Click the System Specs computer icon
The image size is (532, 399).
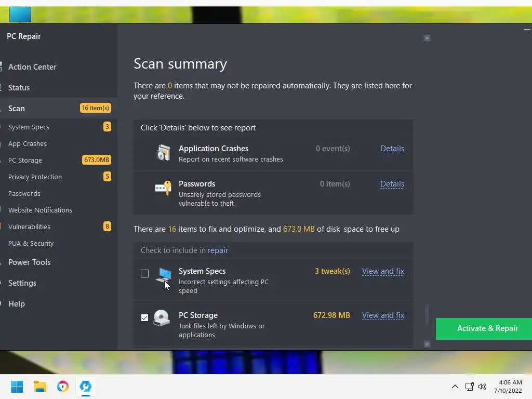tap(164, 276)
